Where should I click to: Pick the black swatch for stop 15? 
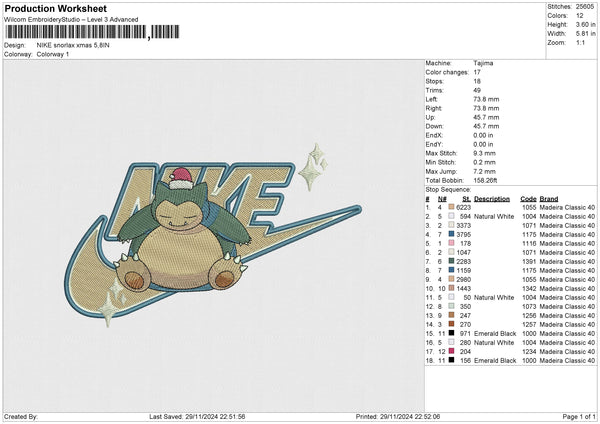(x=453, y=333)
